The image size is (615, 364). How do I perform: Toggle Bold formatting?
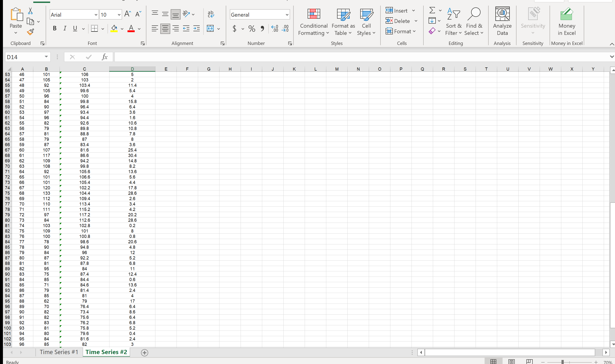54,28
